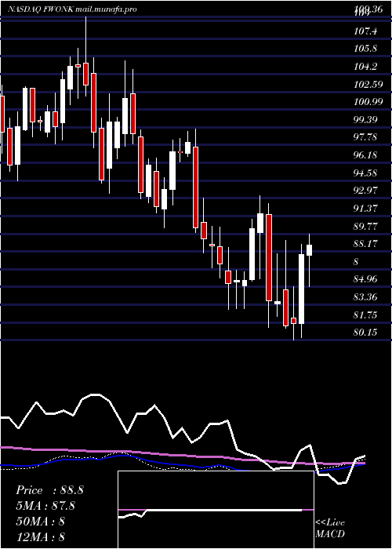The width and height of the screenshot is (392, 549).
Task: Click the 5MA : 87.8 readout
Action: (46, 506)
